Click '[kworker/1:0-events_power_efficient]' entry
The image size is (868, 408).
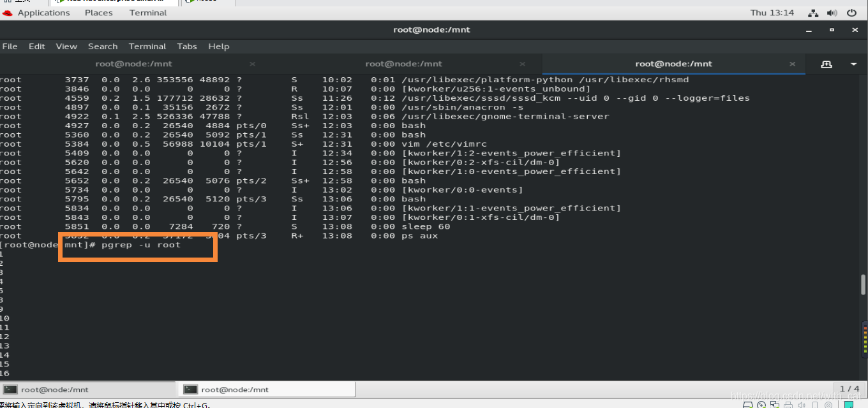point(511,171)
